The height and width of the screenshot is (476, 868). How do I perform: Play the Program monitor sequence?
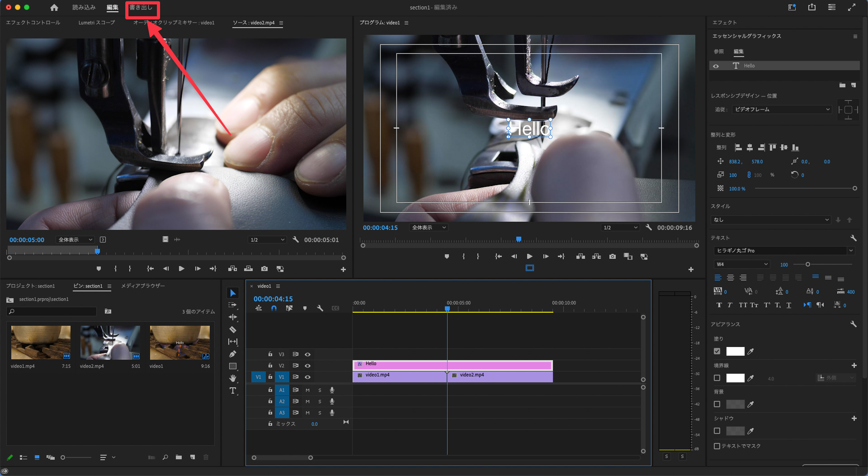pos(529,257)
